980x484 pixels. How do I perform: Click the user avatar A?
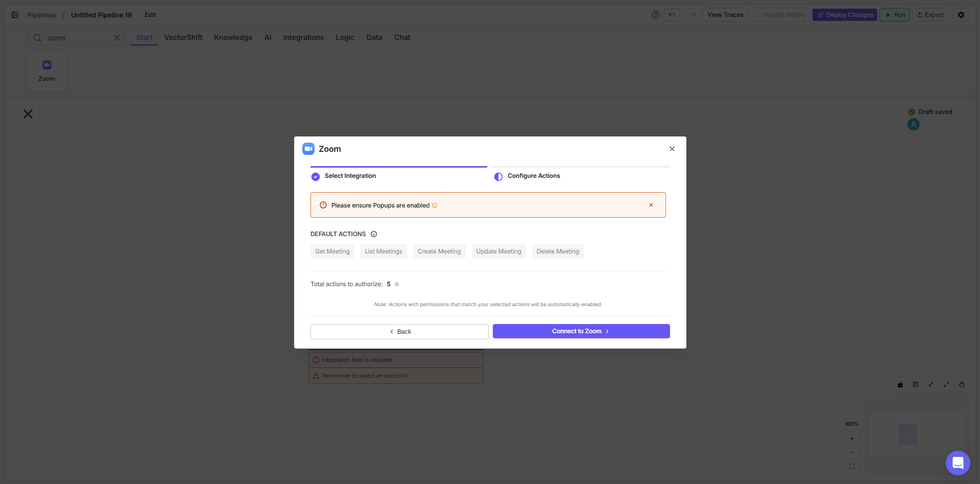[x=914, y=124]
